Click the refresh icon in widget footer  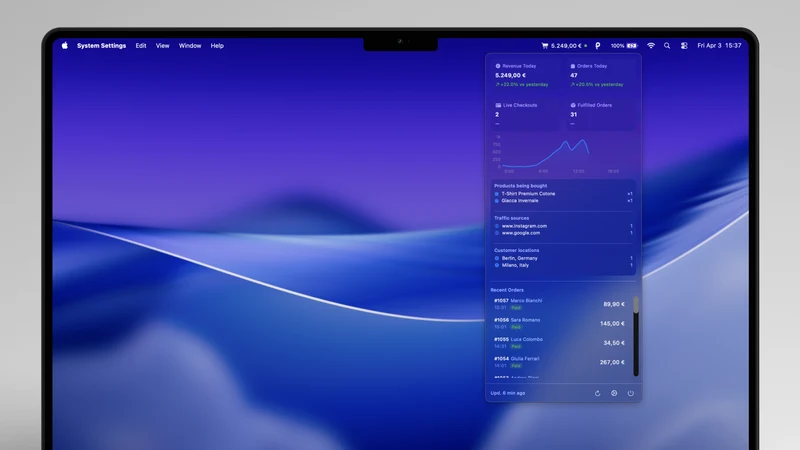click(x=597, y=393)
